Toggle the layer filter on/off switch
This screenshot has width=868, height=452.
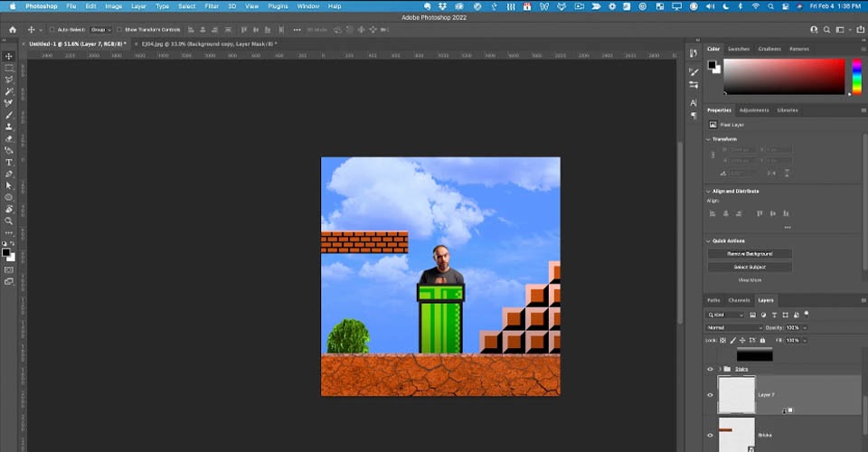(x=807, y=314)
